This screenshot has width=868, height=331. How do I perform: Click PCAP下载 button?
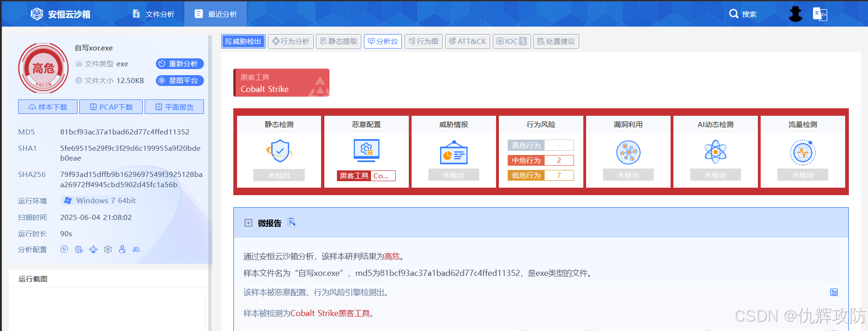coord(111,107)
